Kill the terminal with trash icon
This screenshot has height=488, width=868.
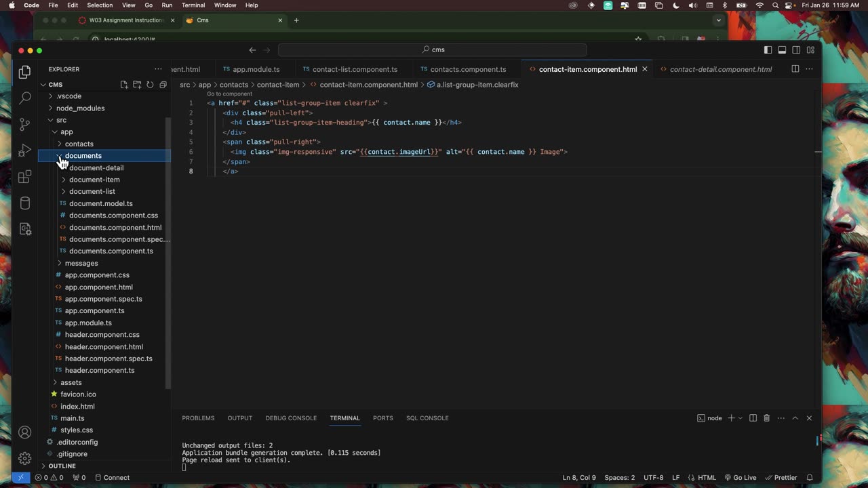[x=767, y=418]
